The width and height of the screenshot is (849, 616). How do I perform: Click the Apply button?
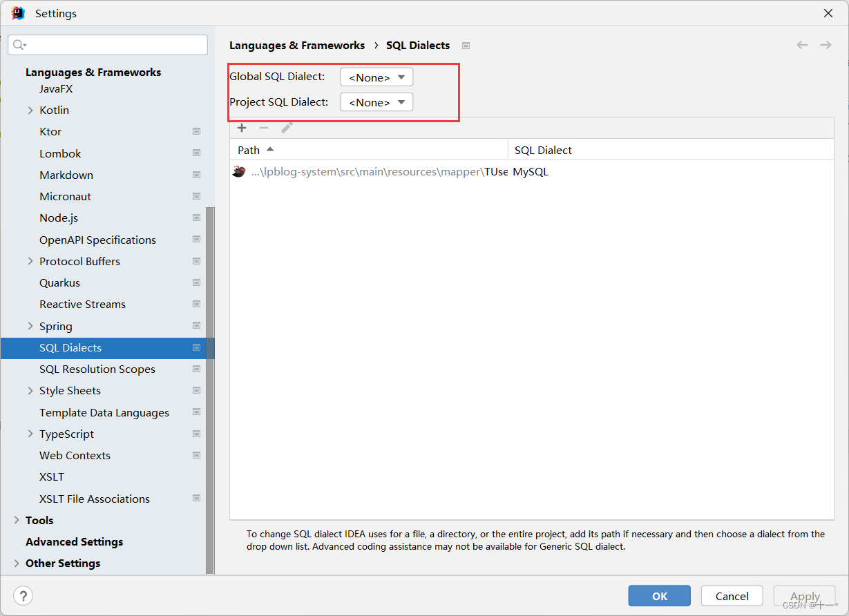[805, 596]
